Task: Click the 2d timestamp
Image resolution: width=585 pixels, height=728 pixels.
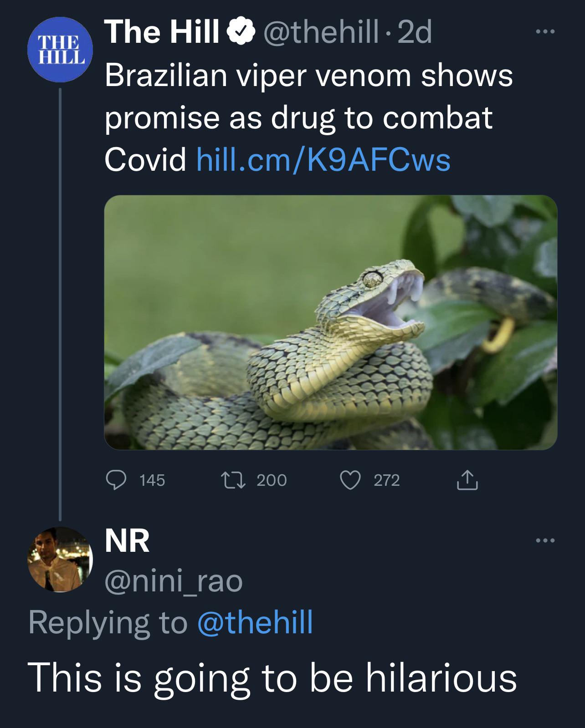Action: point(414,33)
